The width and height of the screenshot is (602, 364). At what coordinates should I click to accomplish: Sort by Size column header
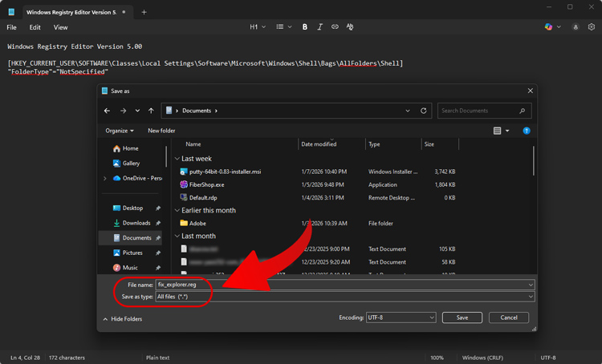(429, 144)
